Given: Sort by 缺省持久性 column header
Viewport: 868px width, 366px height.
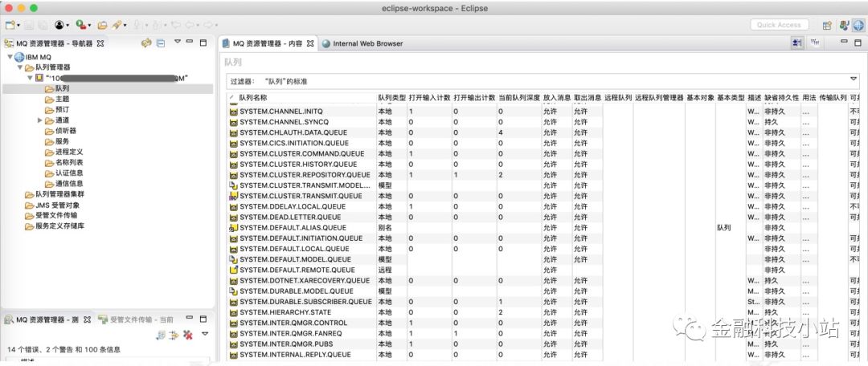Looking at the screenshot, I should (x=782, y=97).
